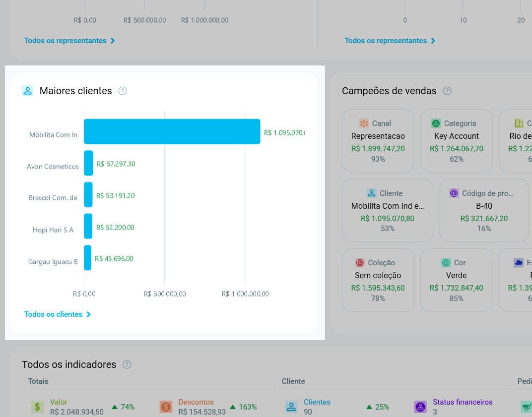Viewport: 532px width, 417px height.
Task: Click the Mobilita Com In axis label
Action: click(53, 135)
